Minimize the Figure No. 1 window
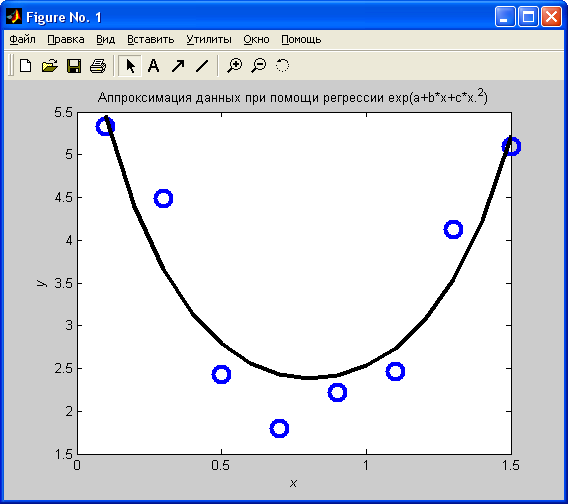The width and height of the screenshot is (568, 504). coord(505,17)
